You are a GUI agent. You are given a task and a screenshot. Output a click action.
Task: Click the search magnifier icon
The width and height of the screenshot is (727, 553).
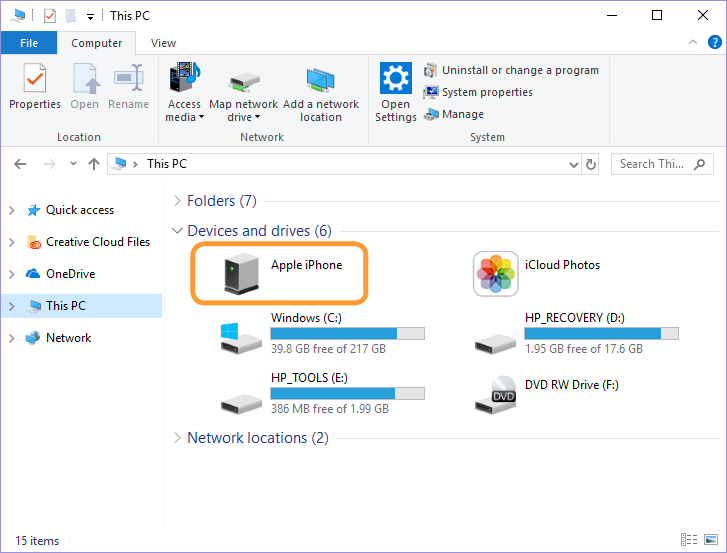tap(700, 164)
